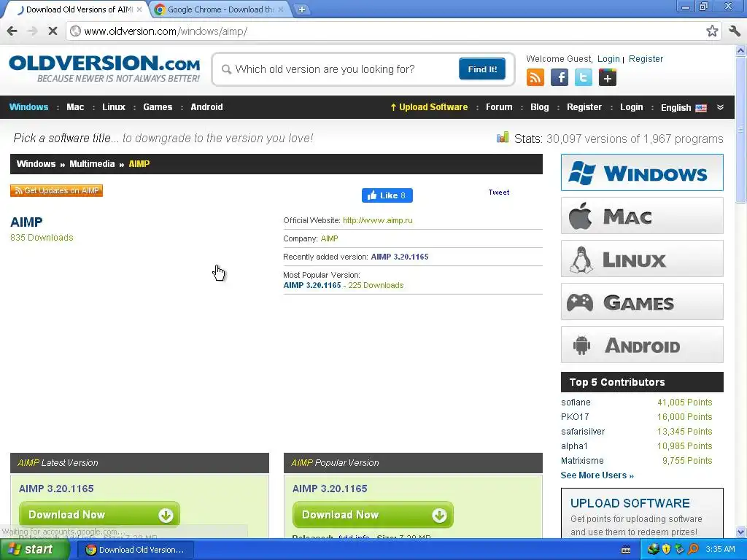
Task: Close the Google Chrome download tab
Action: [281, 9]
